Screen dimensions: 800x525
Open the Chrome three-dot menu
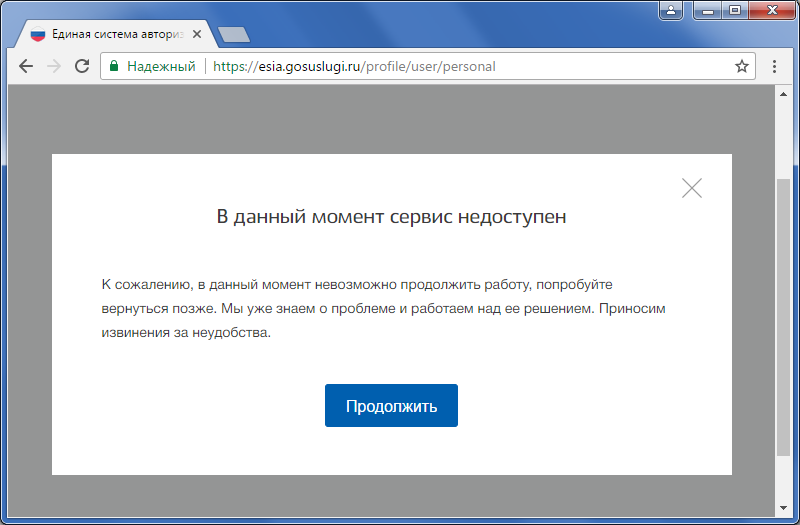click(x=775, y=67)
